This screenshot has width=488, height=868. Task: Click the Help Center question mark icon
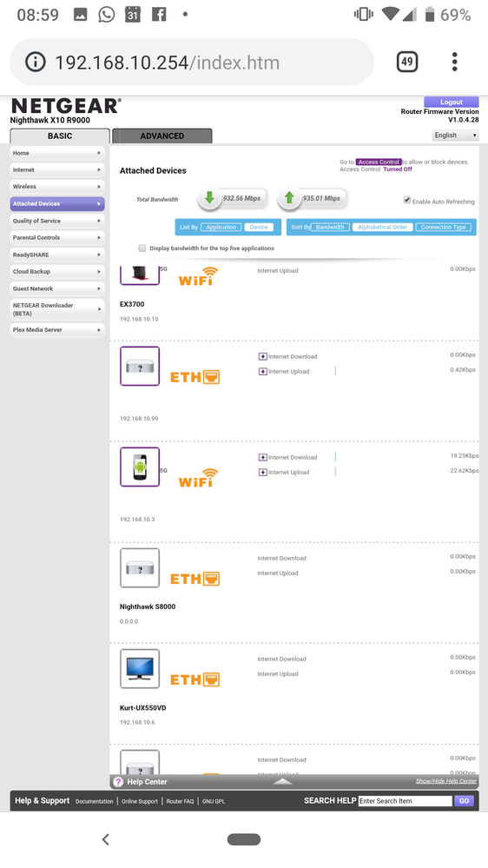coord(118,782)
